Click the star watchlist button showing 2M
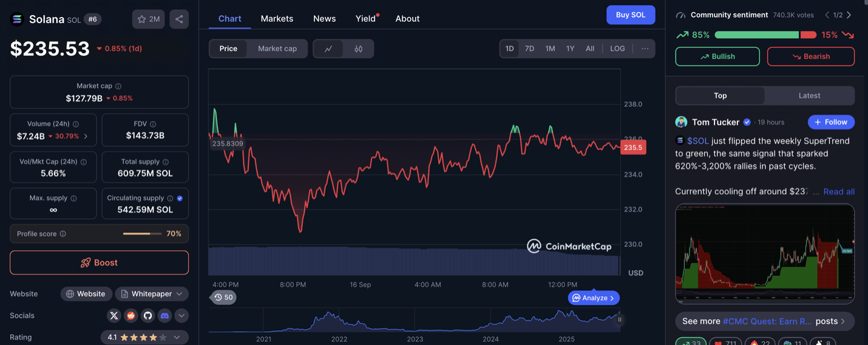Viewport: 868px width, 345px height. (149, 19)
